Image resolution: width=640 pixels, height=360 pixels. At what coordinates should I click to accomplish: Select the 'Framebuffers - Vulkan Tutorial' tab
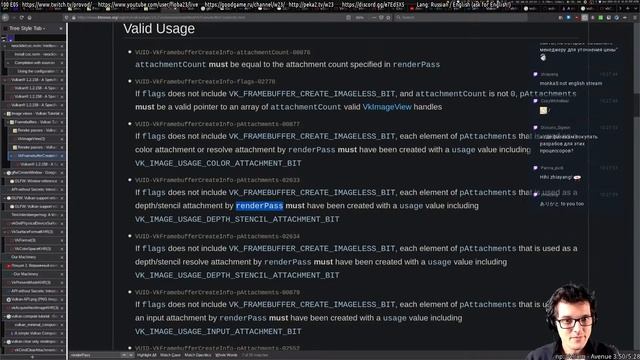tap(37, 122)
